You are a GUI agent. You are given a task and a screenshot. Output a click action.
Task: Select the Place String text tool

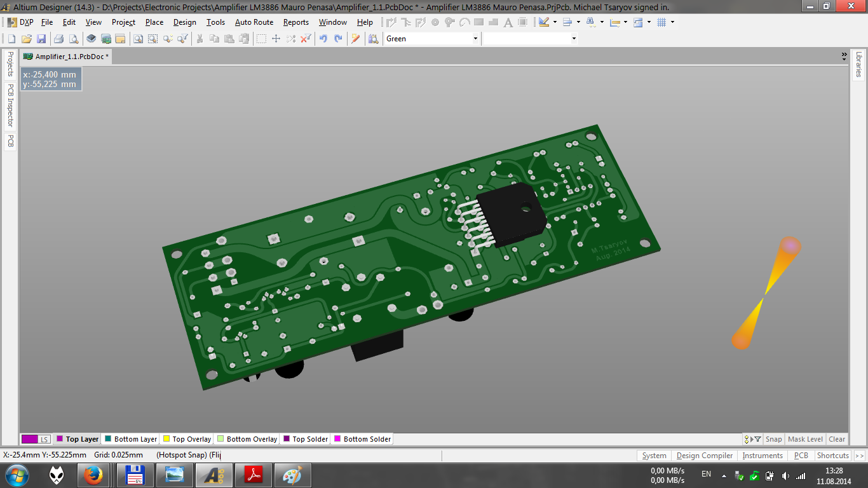click(508, 22)
